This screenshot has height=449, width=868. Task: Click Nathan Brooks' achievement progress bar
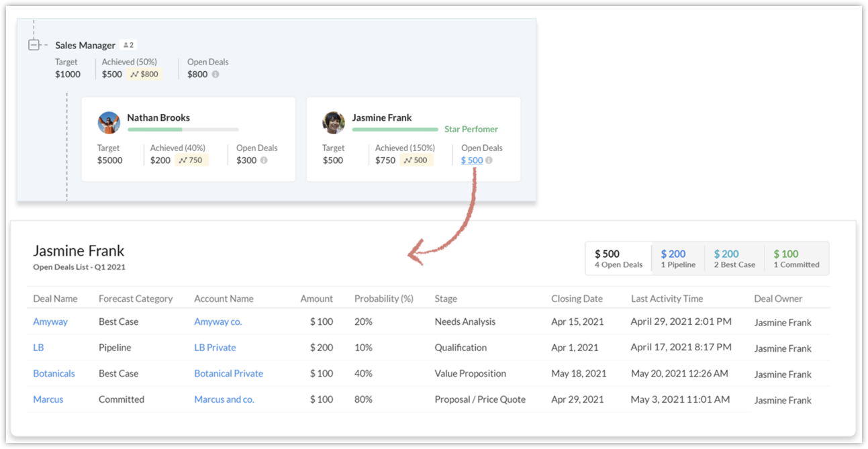(183, 130)
